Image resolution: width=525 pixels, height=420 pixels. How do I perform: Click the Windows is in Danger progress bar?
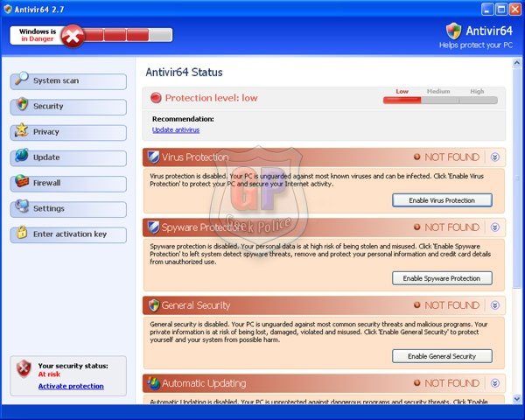[127, 35]
